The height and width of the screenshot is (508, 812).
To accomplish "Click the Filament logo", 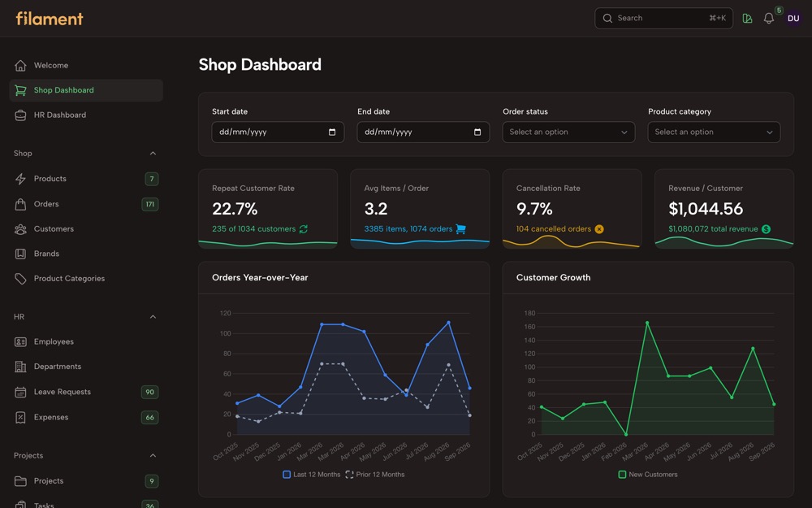I will (x=50, y=19).
